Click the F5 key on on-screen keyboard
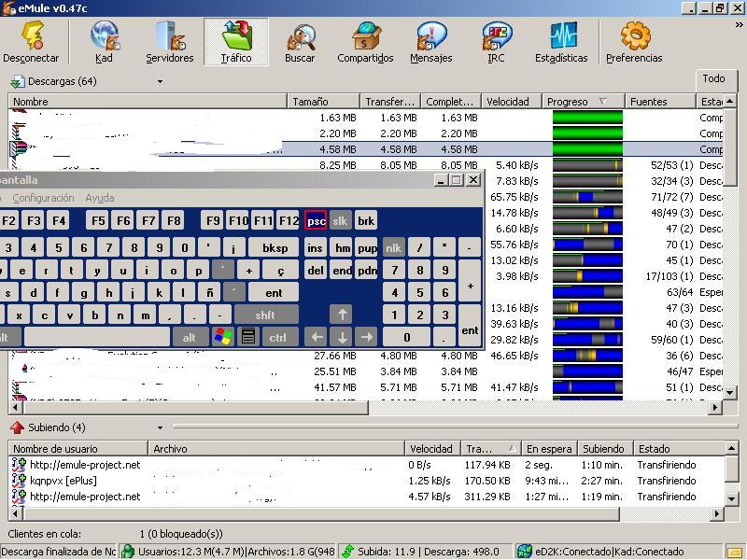Screen dimensions: 747x560 tap(98, 221)
